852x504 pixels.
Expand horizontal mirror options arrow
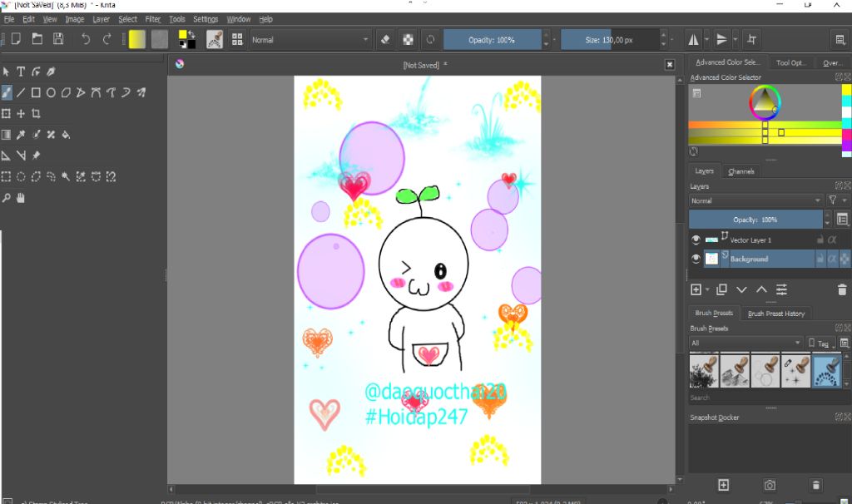(x=706, y=40)
